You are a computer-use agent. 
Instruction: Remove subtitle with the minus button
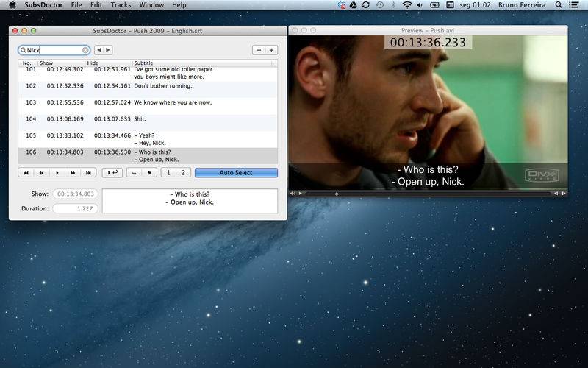pos(259,50)
